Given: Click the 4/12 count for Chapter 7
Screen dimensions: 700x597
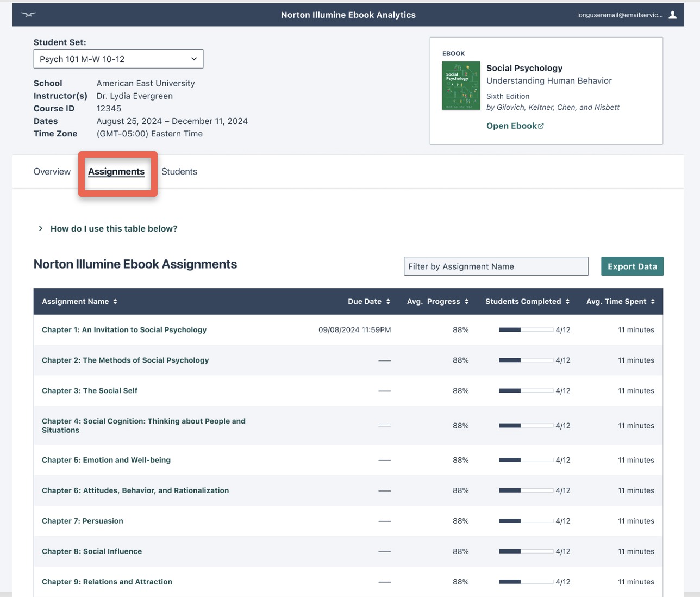Looking at the screenshot, I should 563,521.
